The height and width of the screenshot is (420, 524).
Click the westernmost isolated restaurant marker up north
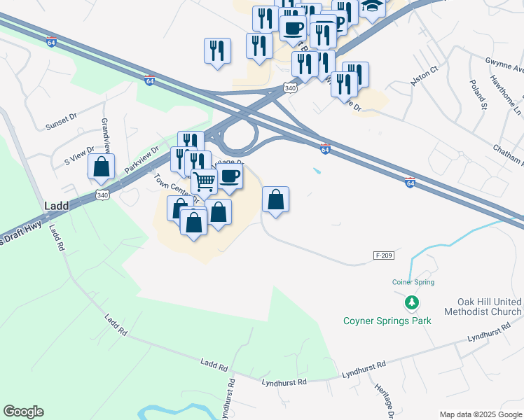218,52
